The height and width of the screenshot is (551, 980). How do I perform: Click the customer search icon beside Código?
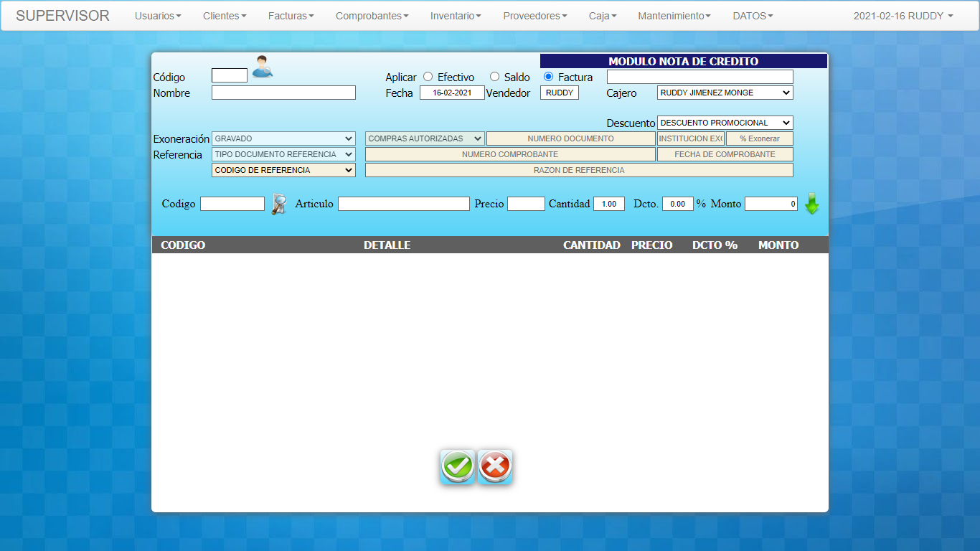[262, 67]
